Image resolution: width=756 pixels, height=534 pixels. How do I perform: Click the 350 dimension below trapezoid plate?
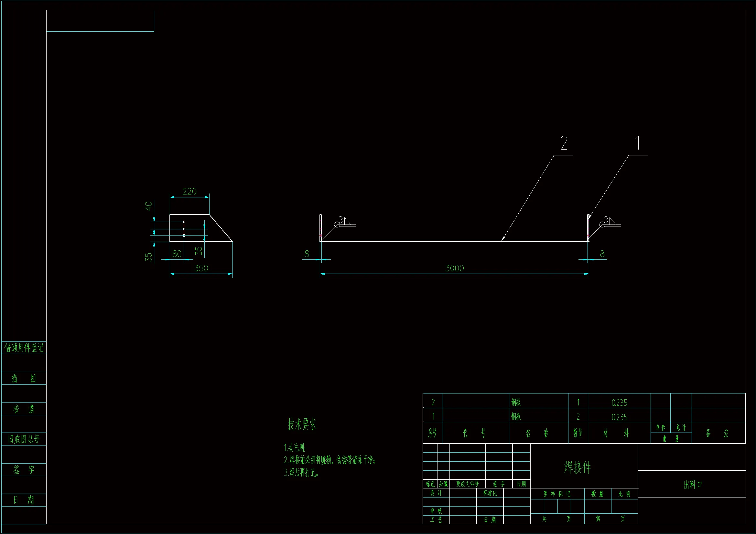201,268
